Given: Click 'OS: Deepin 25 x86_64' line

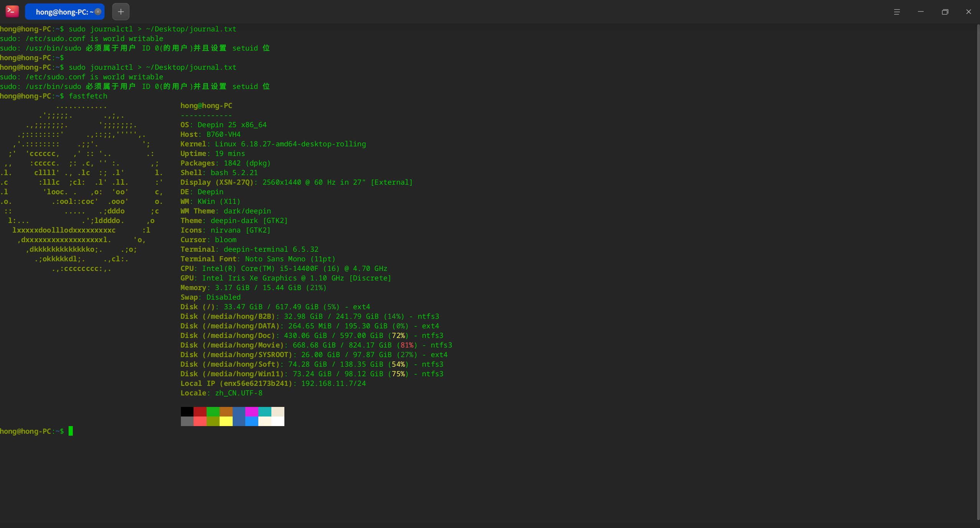Looking at the screenshot, I should click(x=223, y=125).
